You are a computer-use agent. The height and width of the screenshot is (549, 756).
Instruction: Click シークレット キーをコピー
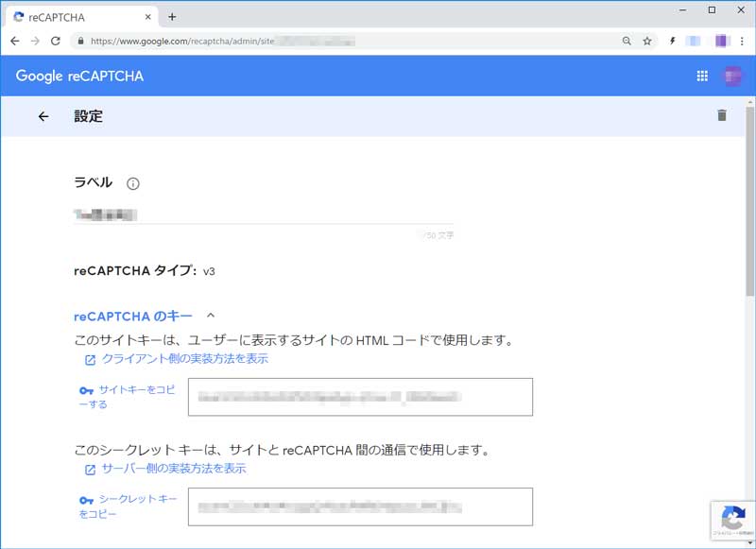129,506
